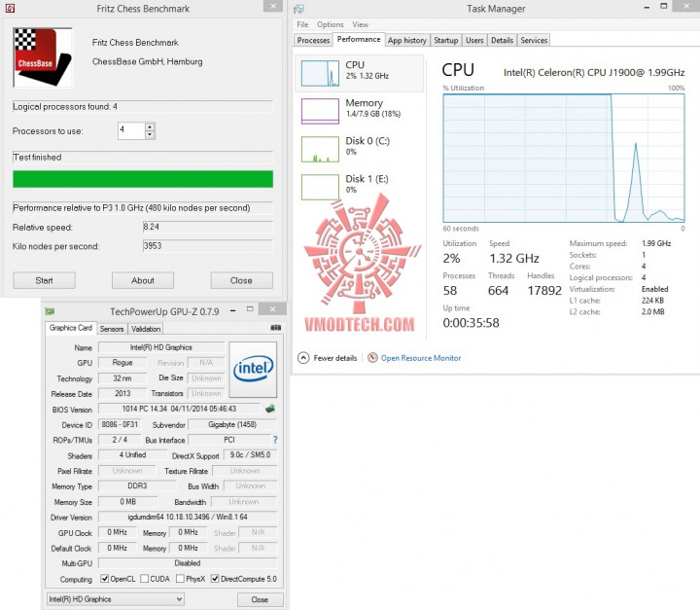The image size is (700, 610).
Task: Click the Bus Interface question mark icon
Action: (275, 440)
